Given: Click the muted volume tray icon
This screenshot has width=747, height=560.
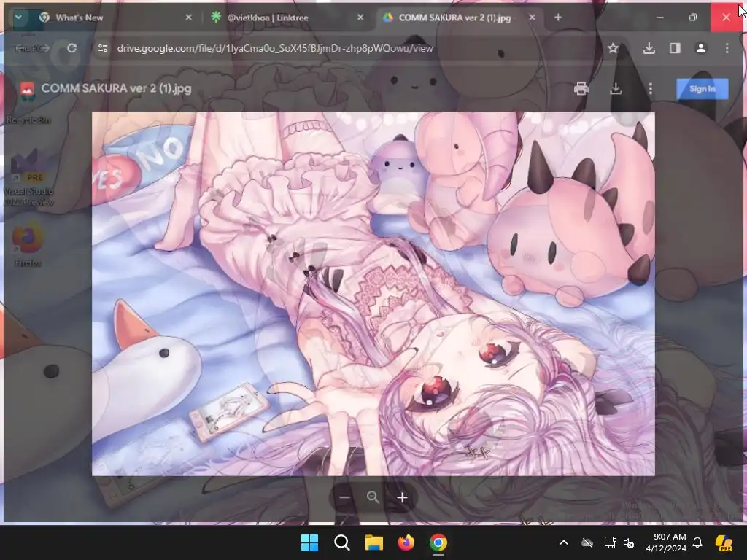Looking at the screenshot, I should pyautogui.click(x=629, y=542).
